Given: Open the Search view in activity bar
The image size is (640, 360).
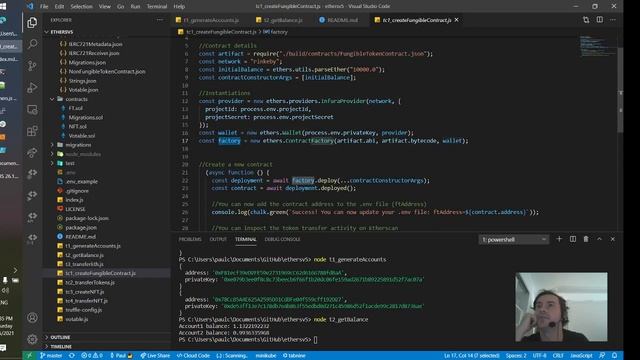Looking at the screenshot, I should 32,44.
